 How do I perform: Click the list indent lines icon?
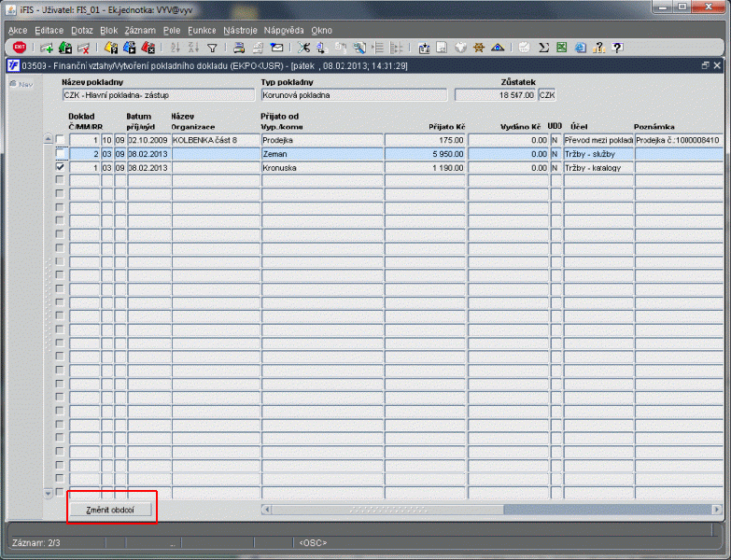[x=377, y=48]
